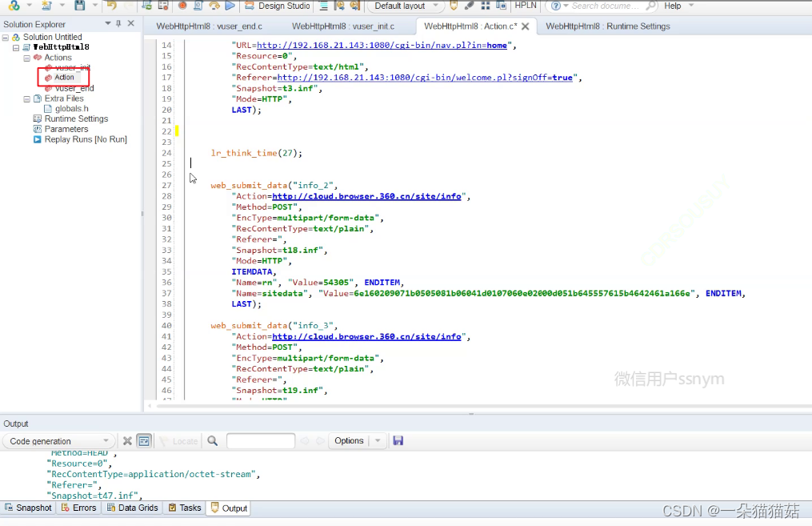Switch to the Runtime Settings editor tab
This screenshot has height=526, width=812.
[608, 26]
